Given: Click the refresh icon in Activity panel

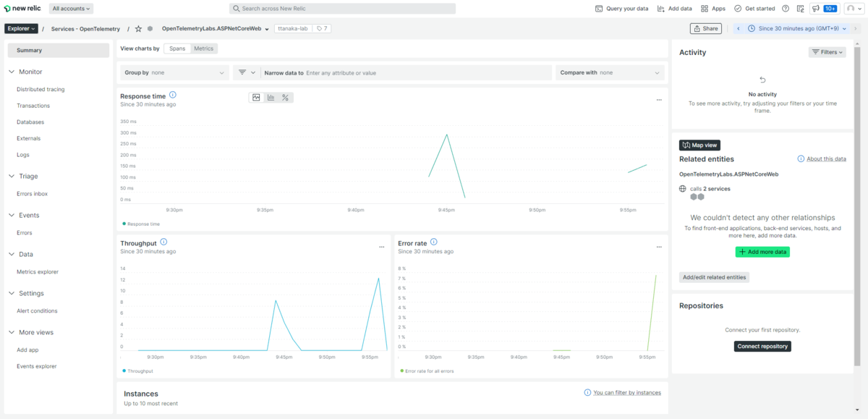Looking at the screenshot, I should coord(762,80).
